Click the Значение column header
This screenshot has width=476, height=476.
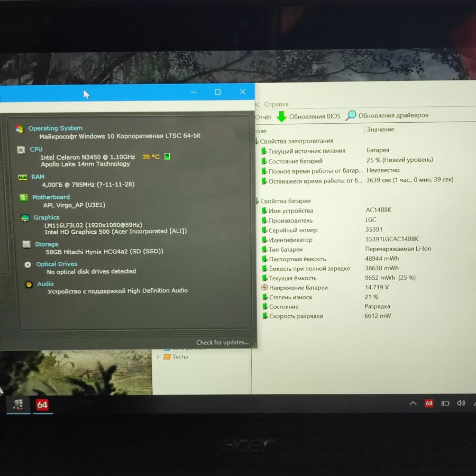[x=381, y=130]
